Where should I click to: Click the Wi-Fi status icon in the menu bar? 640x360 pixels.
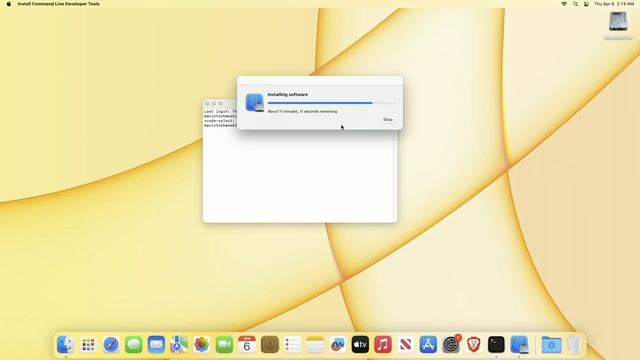click(x=564, y=4)
